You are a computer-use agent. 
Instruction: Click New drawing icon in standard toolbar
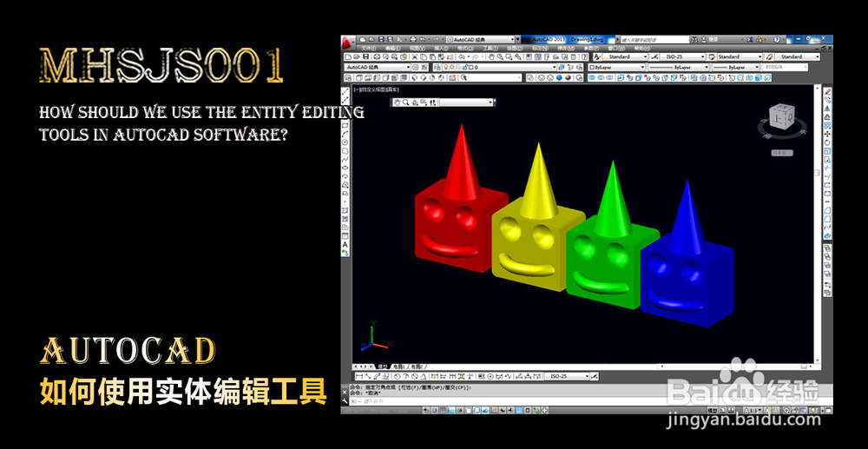[x=348, y=56]
